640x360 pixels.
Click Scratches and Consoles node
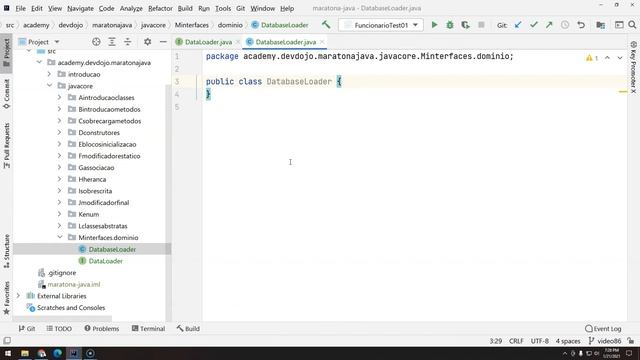[71, 308]
